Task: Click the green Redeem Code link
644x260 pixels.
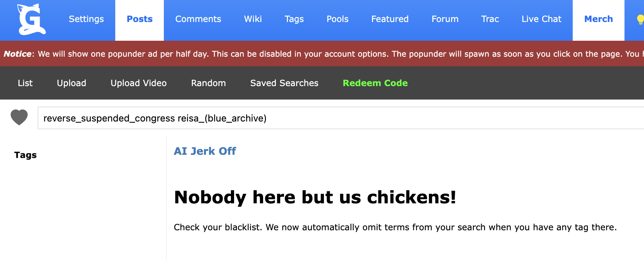Action: click(x=375, y=83)
